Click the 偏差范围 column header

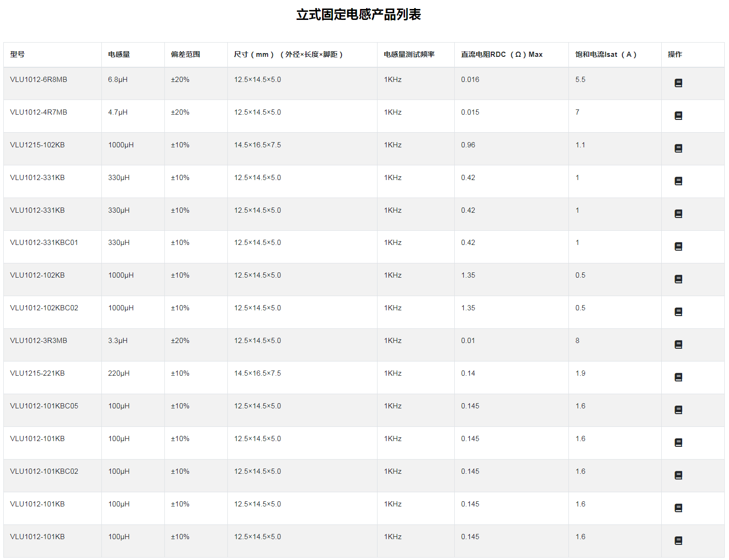pos(185,54)
